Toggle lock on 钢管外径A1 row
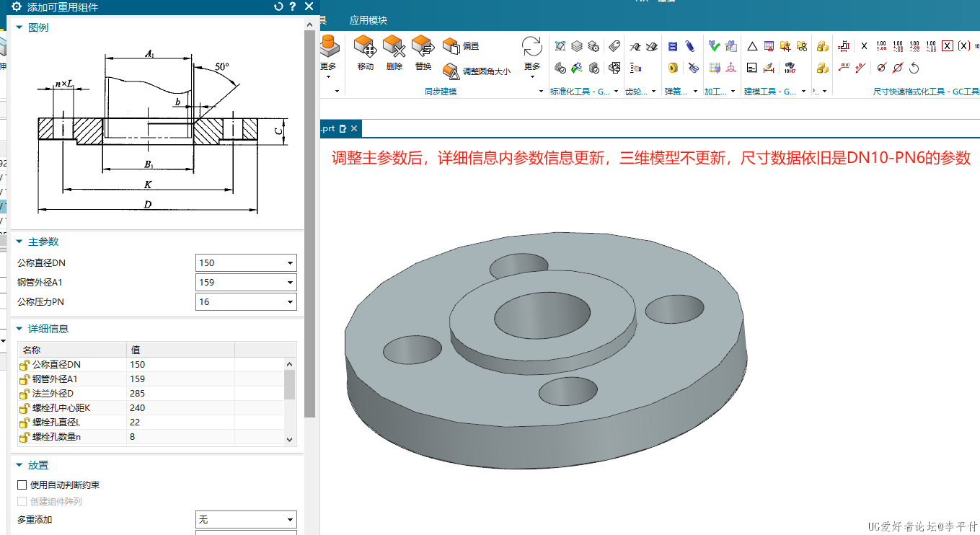 [25, 379]
